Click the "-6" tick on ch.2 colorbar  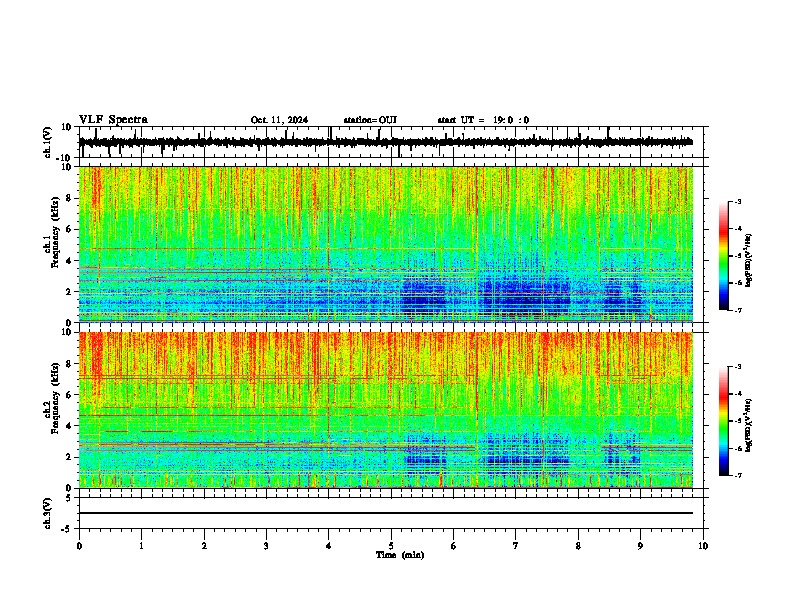pyautogui.click(x=738, y=448)
